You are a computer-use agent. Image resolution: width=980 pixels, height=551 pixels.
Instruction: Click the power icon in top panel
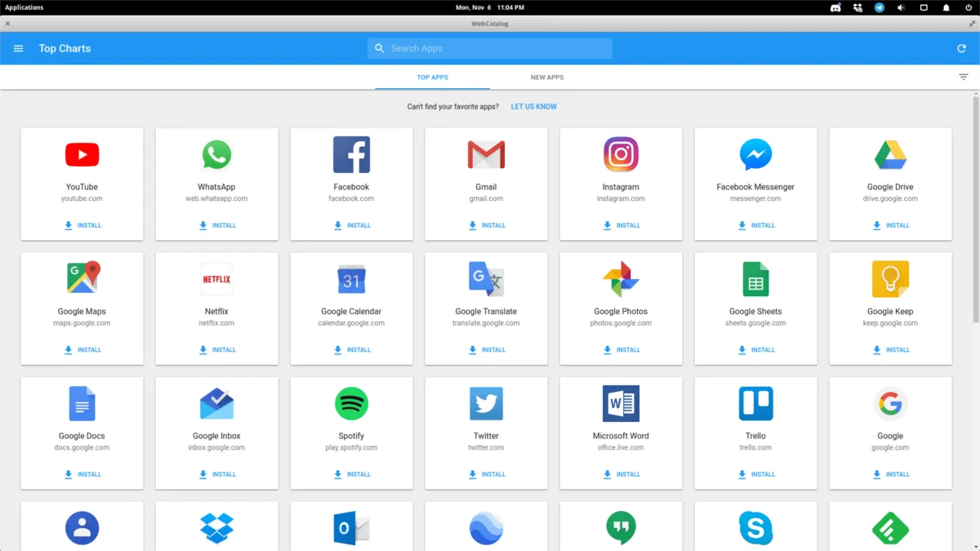(x=969, y=7)
